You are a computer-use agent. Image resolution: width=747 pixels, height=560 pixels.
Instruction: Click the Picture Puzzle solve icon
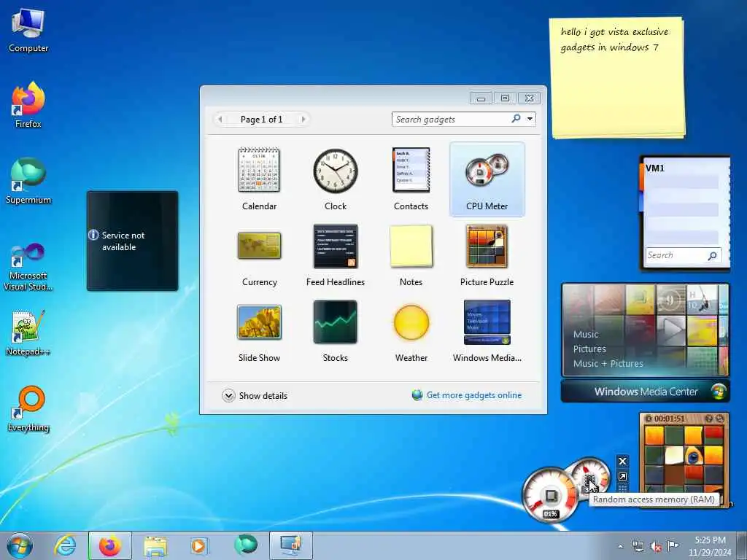tap(709, 419)
